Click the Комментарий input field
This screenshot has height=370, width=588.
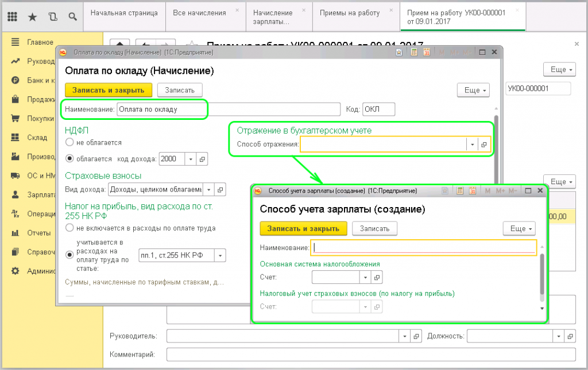[x=372, y=355]
